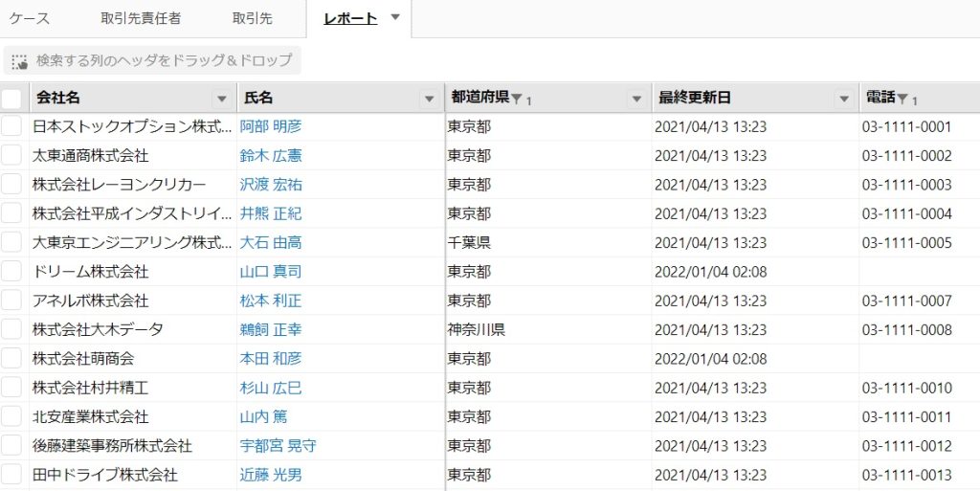This screenshot has width=980, height=491.
Task: Open contact 山口 真司
Action: point(271,272)
